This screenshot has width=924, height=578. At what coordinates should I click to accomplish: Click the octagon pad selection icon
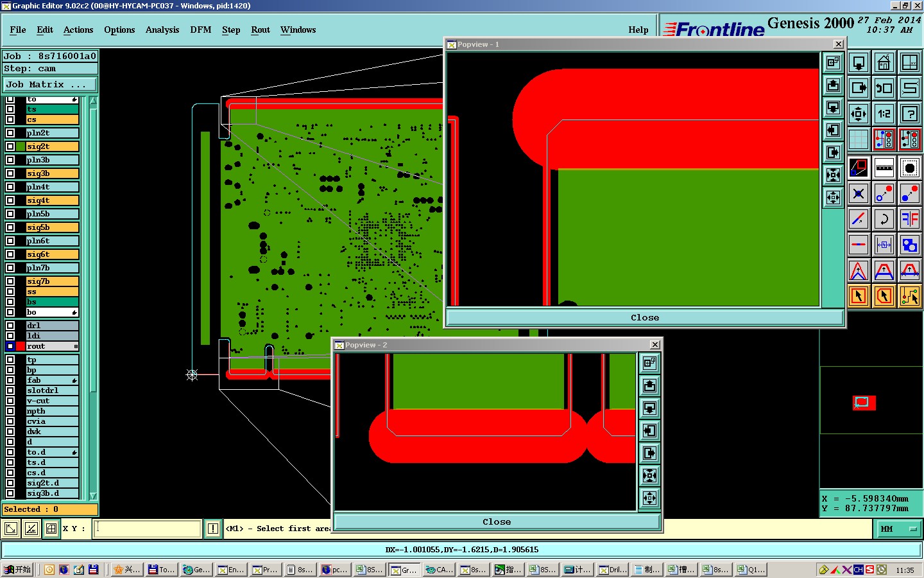coord(910,168)
